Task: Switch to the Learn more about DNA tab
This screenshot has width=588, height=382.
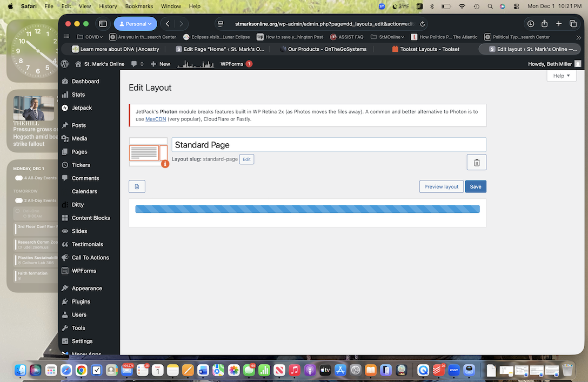Action: pos(116,49)
